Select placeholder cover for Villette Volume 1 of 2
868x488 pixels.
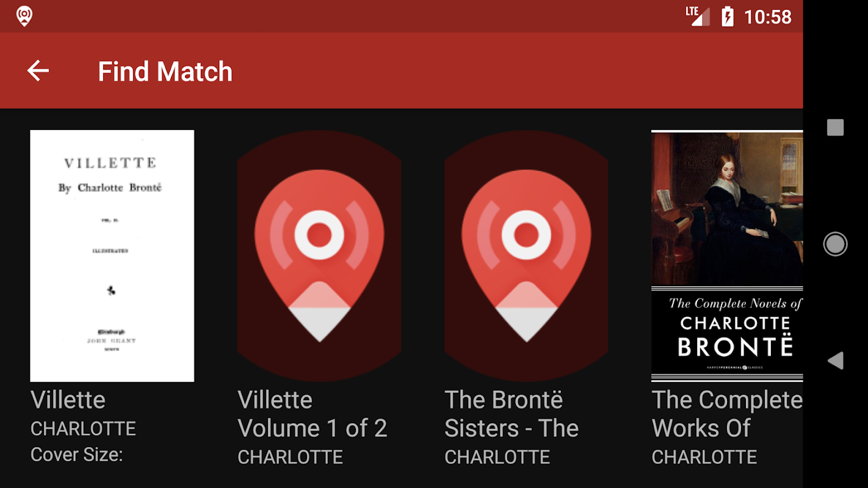pos(319,256)
